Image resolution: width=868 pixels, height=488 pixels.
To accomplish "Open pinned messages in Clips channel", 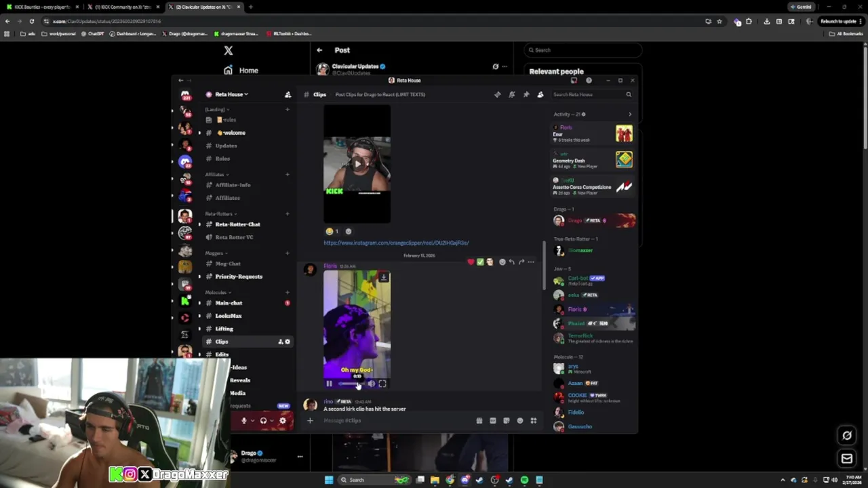I will [x=526, y=94].
